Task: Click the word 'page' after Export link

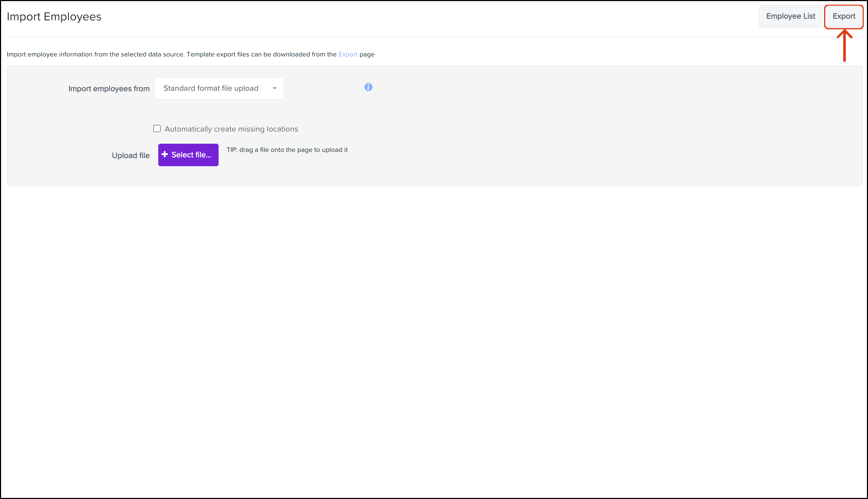Action: point(367,54)
